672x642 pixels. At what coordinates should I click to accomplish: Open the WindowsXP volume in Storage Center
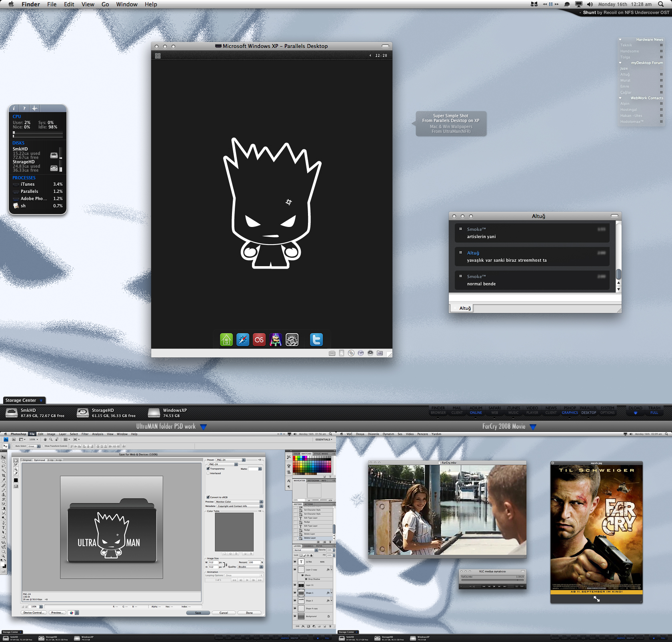click(168, 413)
